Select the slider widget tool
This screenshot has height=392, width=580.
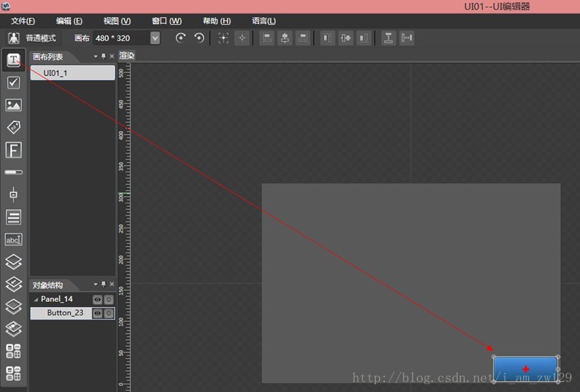[x=13, y=194]
